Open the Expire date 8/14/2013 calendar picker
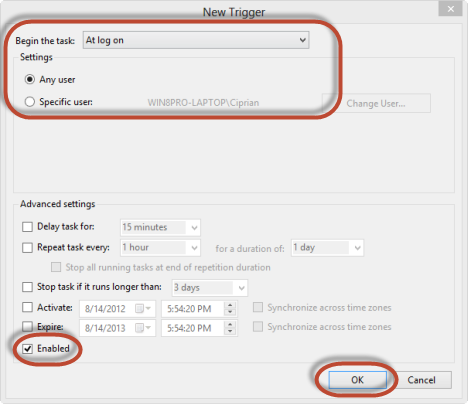 click(x=143, y=328)
